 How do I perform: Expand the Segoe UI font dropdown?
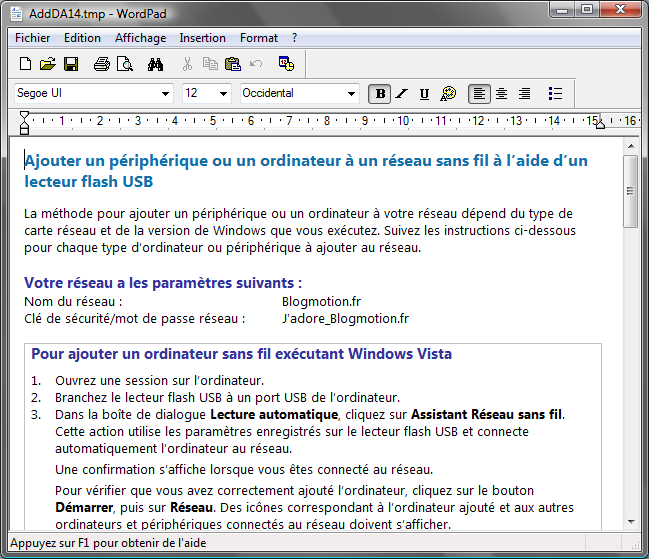tap(166, 94)
